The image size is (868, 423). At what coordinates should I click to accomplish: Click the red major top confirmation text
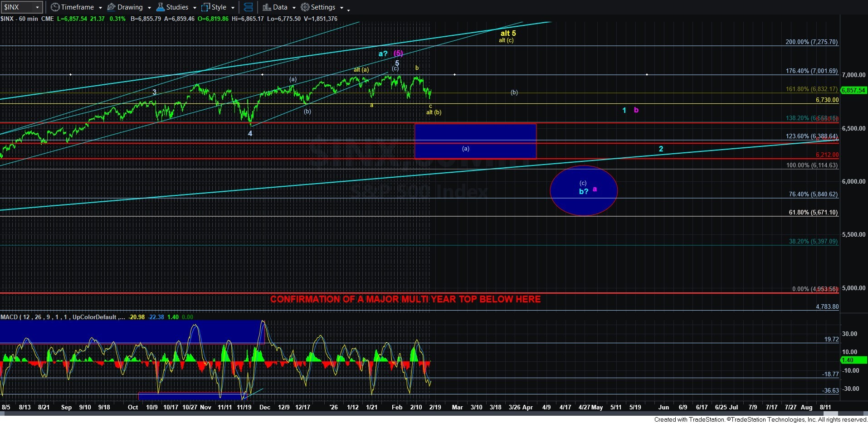click(x=405, y=299)
